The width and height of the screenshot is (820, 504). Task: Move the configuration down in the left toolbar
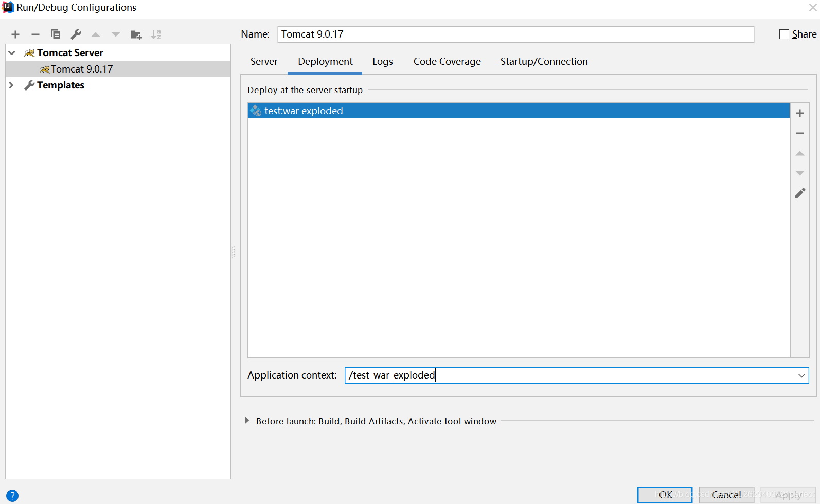pyautogui.click(x=116, y=34)
